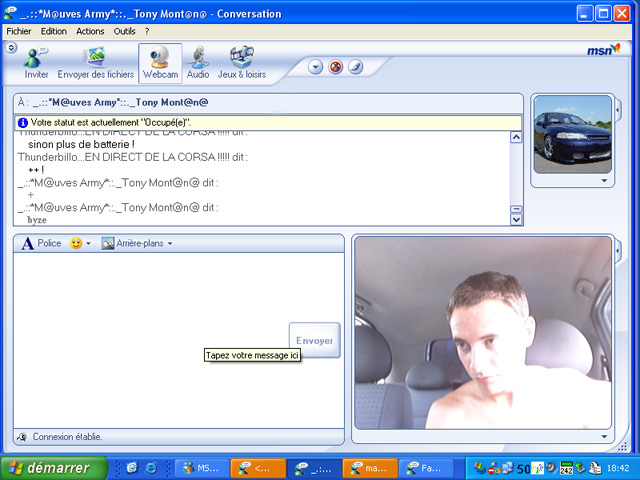This screenshot has height=480, width=640.
Task: Click the Police font button
Action: pyautogui.click(x=41, y=243)
